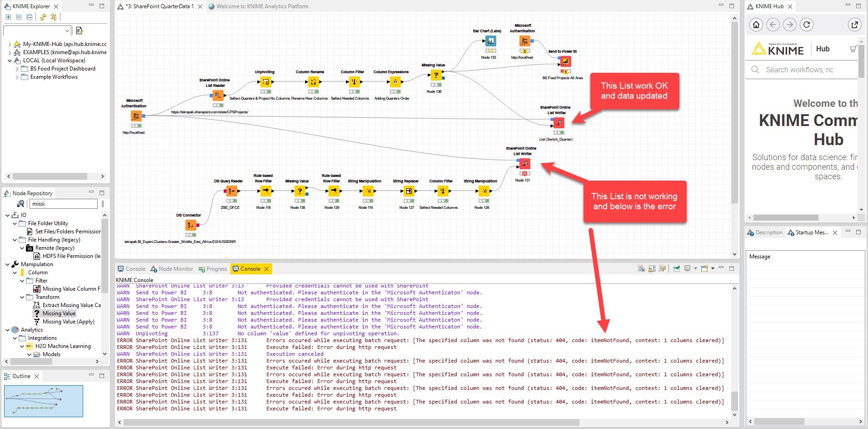Click the console horizontal scrollbar
868x429 pixels.
tap(351, 422)
